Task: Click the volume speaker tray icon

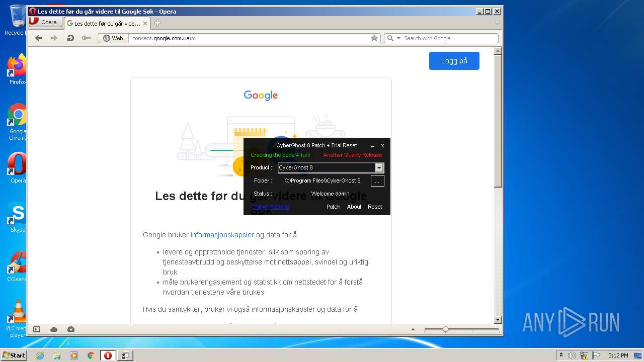Action: click(x=572, y=355)
